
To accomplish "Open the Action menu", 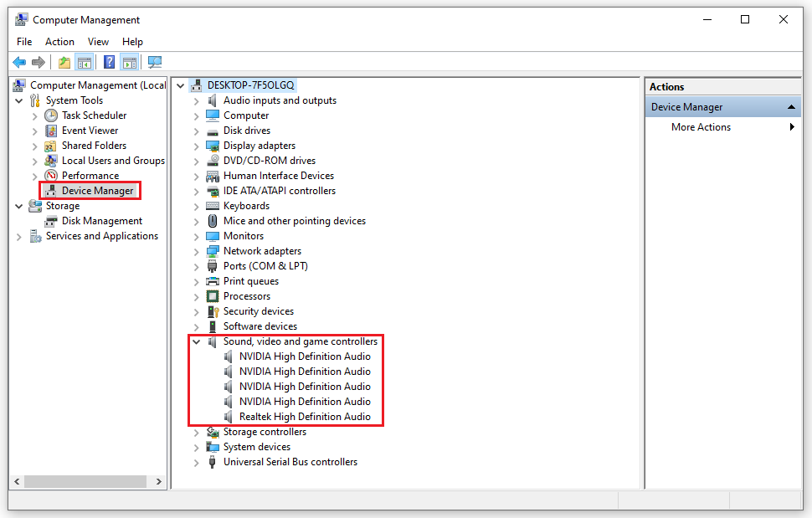I will click(59, 41).
